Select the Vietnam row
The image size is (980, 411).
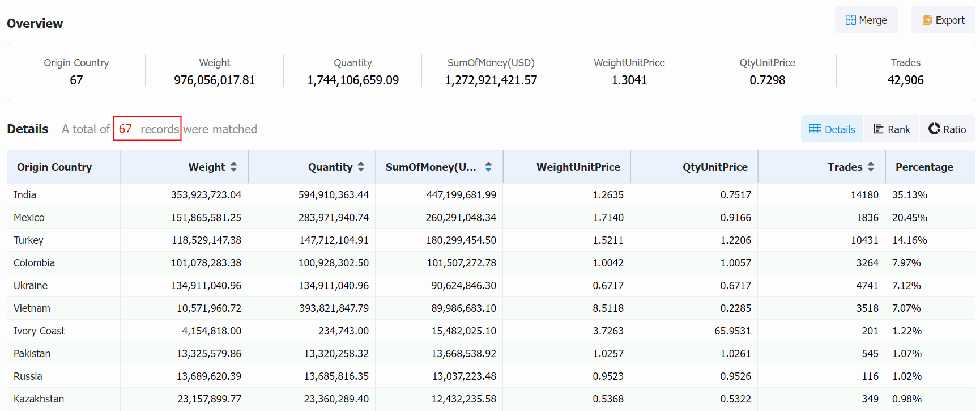click(491, 308)
